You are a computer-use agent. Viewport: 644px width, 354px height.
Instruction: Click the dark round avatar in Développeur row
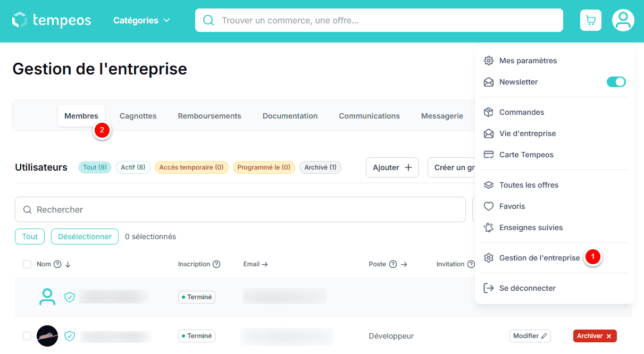click(x=47, y=336)
